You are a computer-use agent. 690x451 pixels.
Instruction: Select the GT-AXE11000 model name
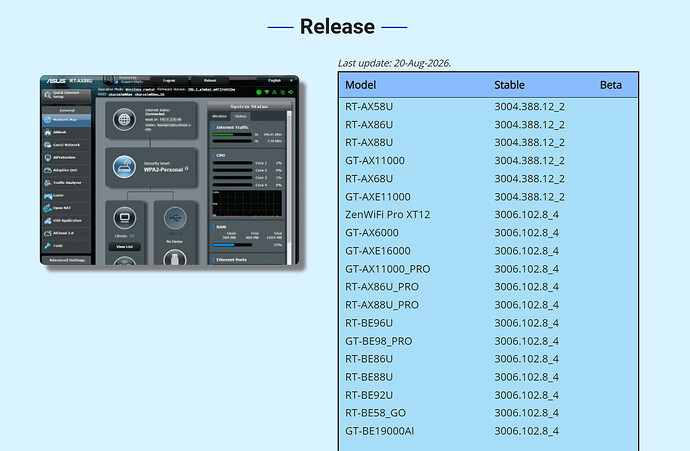[378, 197]
